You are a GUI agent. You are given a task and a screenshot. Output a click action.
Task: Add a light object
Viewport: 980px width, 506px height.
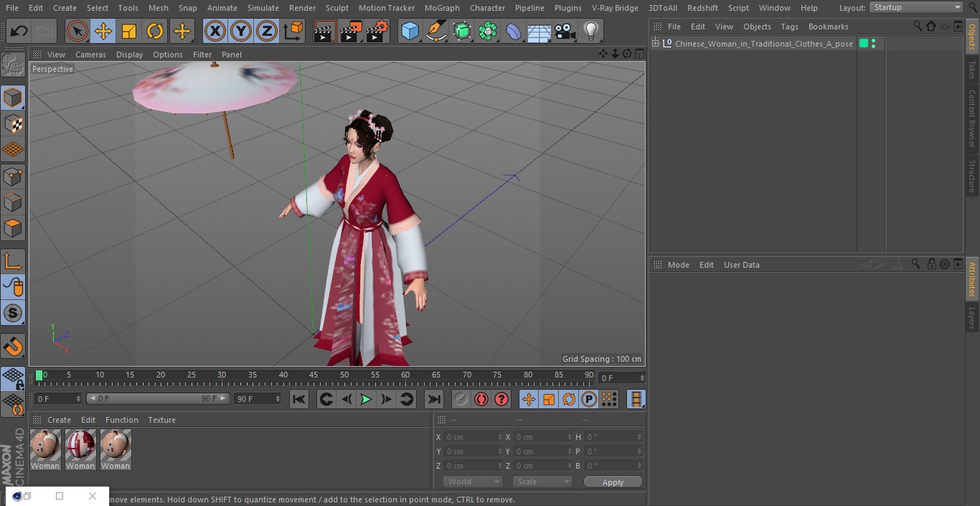pyautogui.click(x=591, y=31)
